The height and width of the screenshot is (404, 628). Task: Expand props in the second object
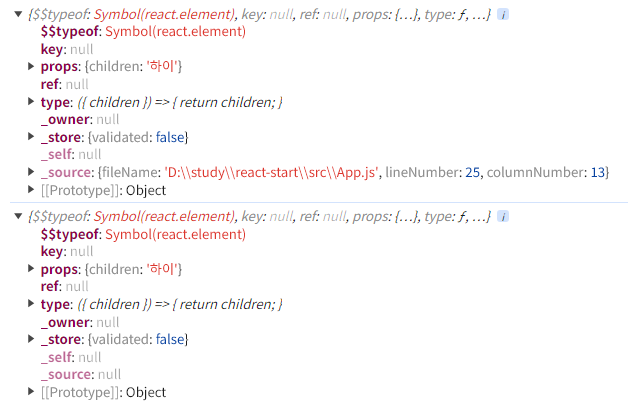tap(31, 268)
